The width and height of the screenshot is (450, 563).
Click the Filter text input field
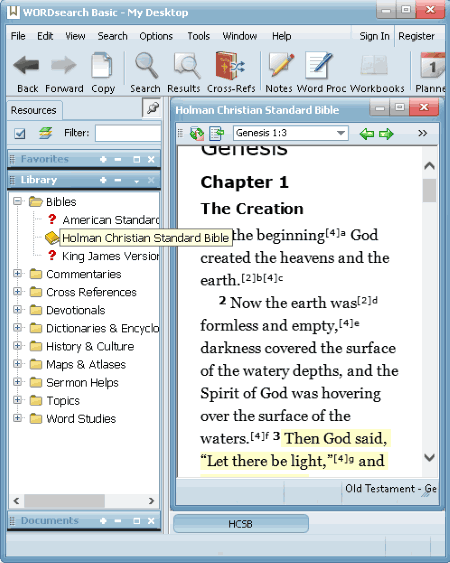point(128,133)
